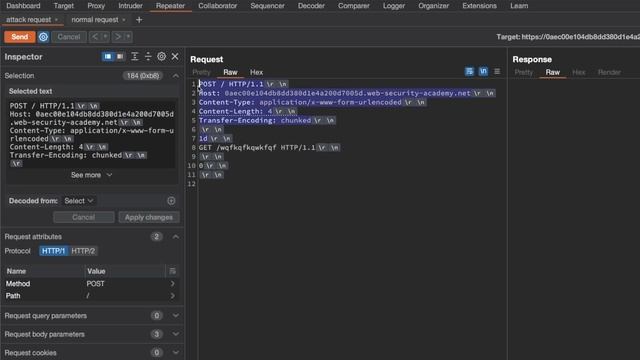This screenshot has height=360, width=640.
Task: Click the Apply changes button
Action: tap(149, 217)
